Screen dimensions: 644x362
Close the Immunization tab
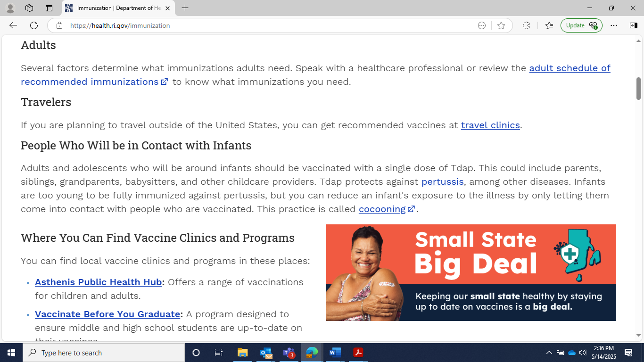[167, 8]
